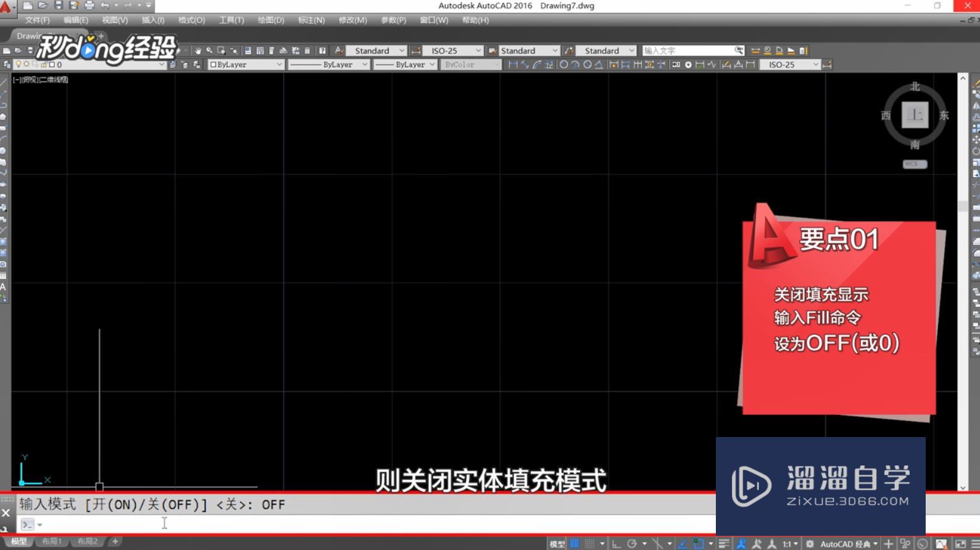Select the Linear dimension tool
This screenshot has height=550, width=980.
coord(513,64)
